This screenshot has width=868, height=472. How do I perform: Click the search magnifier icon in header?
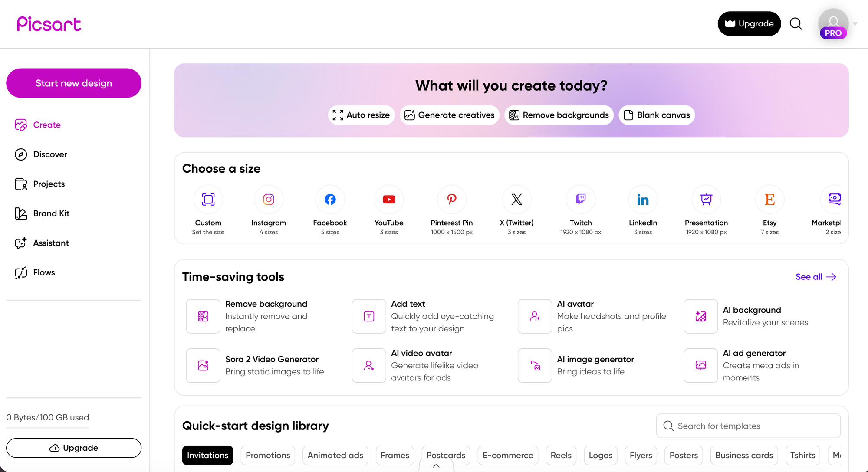click(x=796, y=24)
